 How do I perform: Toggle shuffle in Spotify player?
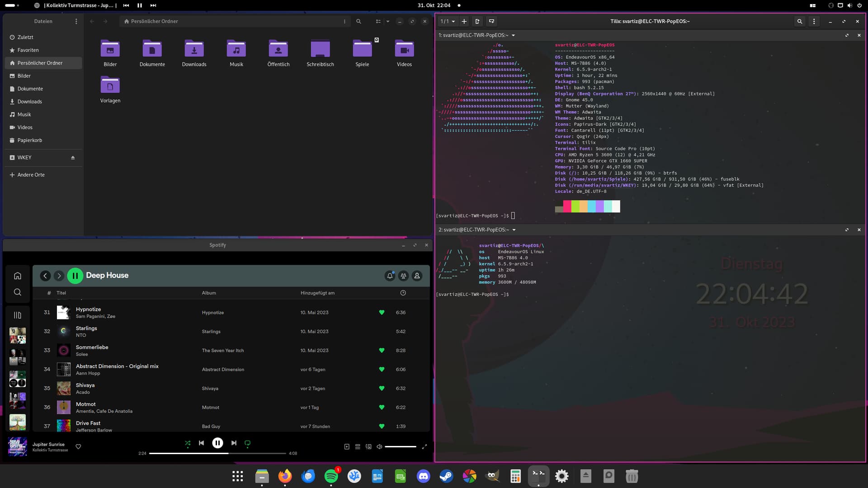tap(188, 443)
